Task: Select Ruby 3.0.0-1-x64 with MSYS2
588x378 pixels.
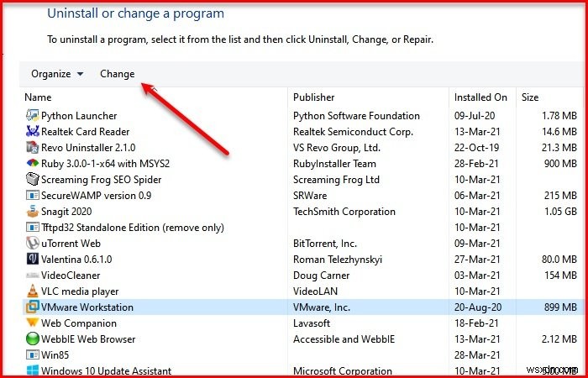Action: click(x=105, y=164)
